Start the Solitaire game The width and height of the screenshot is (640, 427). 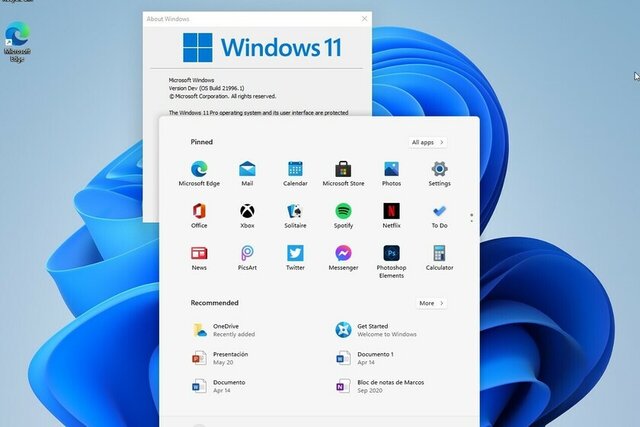[x=295, y=216]
